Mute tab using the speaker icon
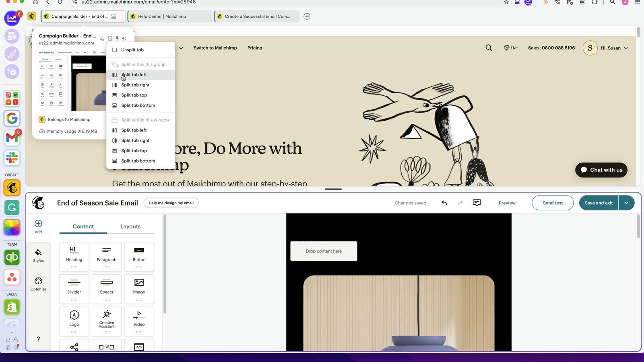The image size is (644, 362). pyautogui.click(x=124, y=38)
